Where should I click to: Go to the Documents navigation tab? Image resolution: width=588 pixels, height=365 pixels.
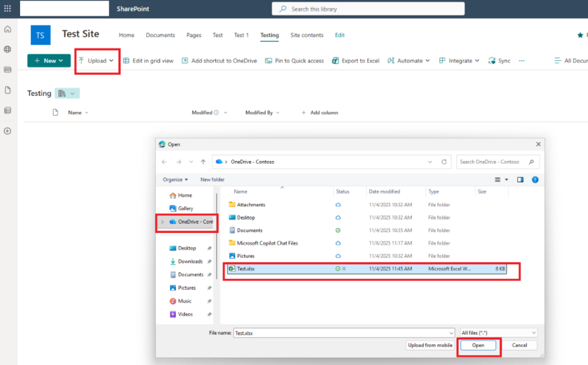click(160, 35)
